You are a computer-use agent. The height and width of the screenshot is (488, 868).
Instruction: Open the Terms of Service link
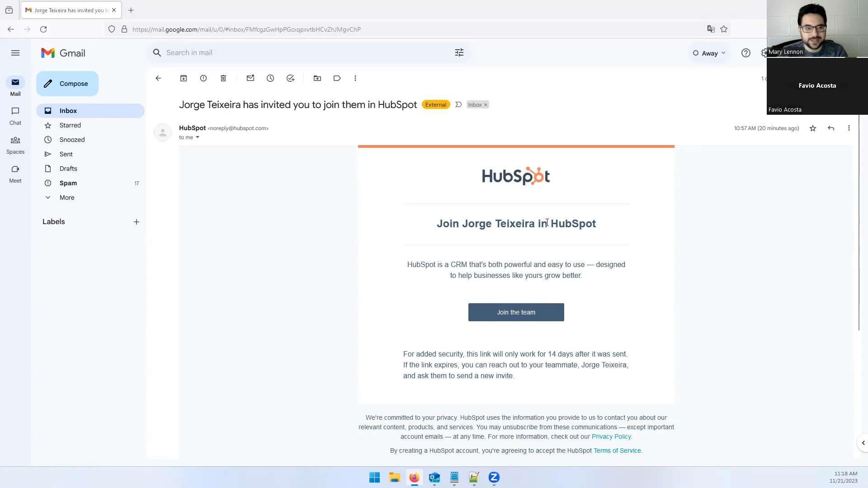click(x=617, y=450)
